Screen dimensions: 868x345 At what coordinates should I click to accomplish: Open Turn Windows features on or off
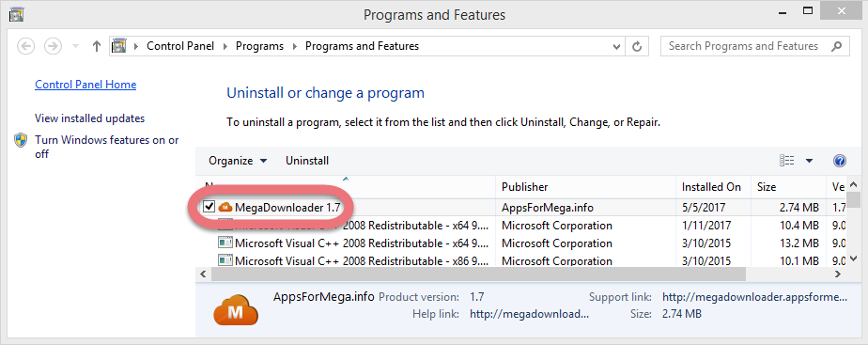pos(107,147)
